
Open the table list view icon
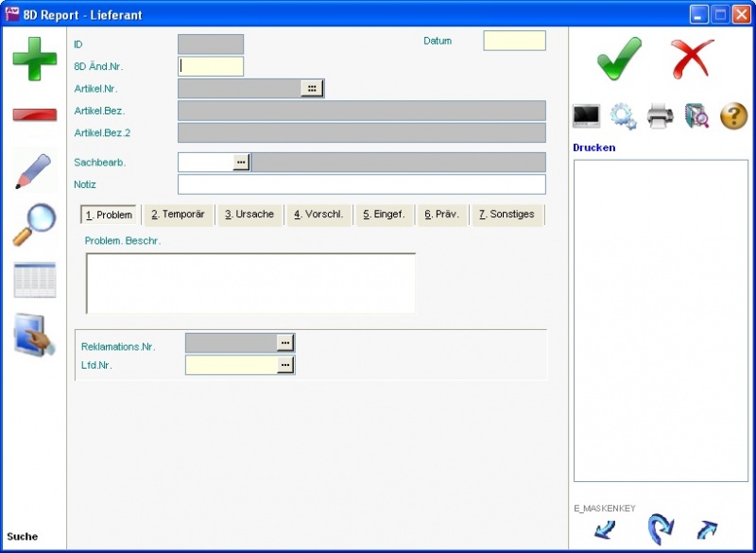point(34,281)
